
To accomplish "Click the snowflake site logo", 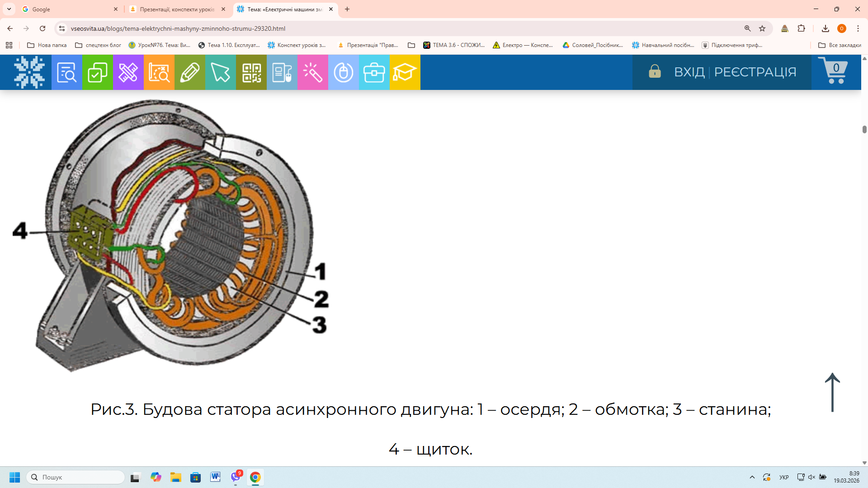I will click(x=29, y=72).
